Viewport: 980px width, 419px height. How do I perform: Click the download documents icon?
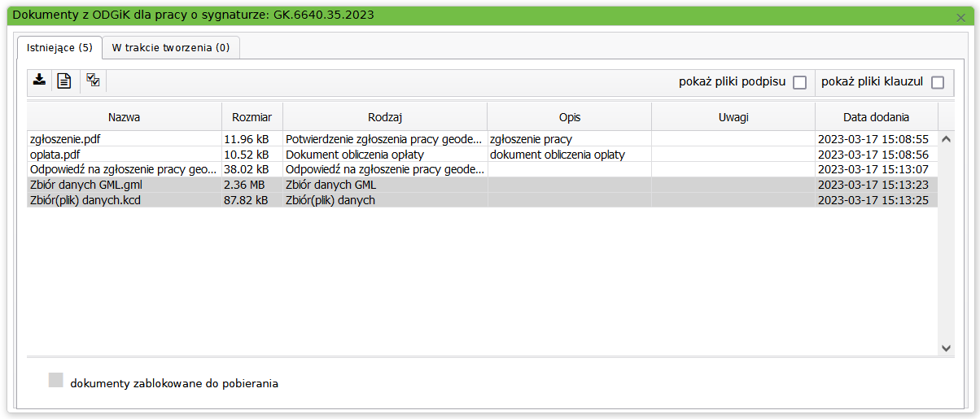[x=38, y=80]
